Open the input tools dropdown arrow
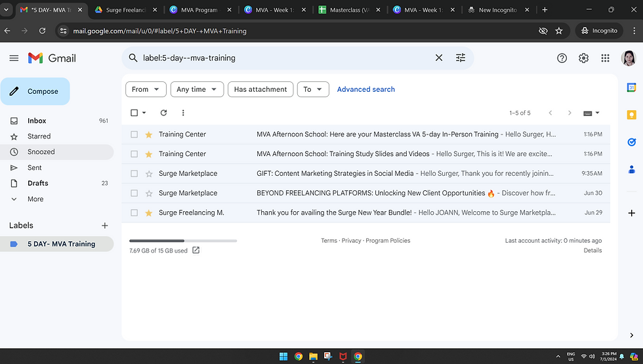Viewport: 643px width, 364px height. pyautogui.click(x=597, y=113)
